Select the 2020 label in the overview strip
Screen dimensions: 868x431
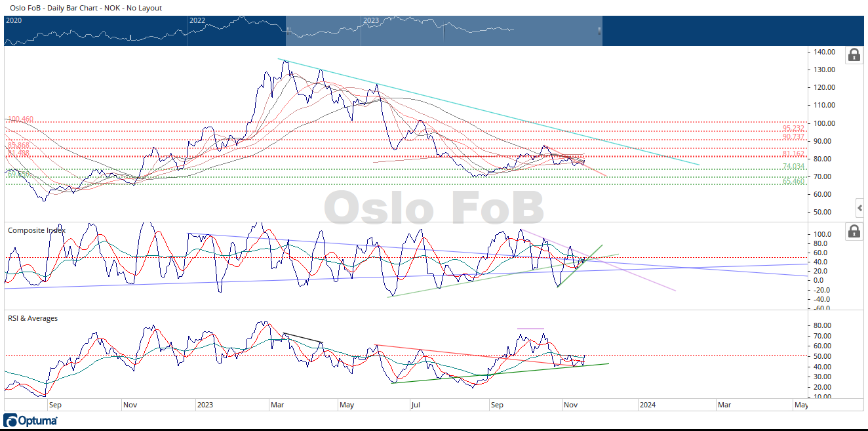tap(13, 20)
